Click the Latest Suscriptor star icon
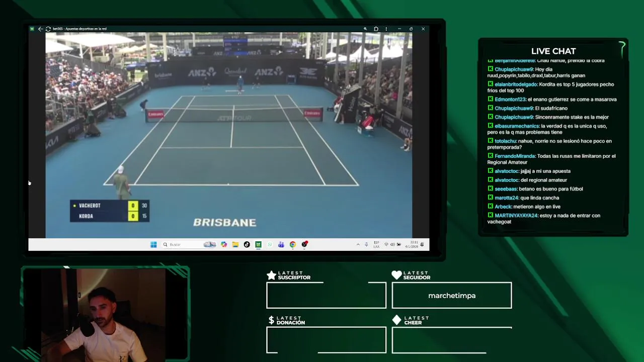This screenshot has height=362, width=644. [271, 275]
